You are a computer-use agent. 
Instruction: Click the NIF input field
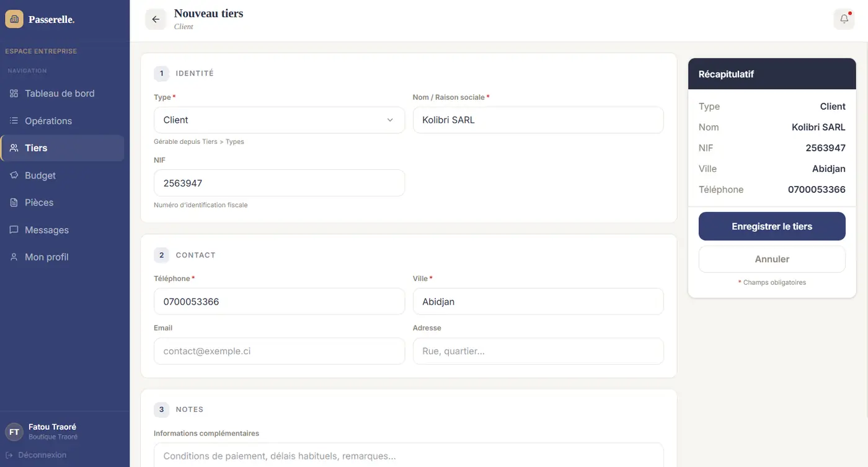click(279, 183)
